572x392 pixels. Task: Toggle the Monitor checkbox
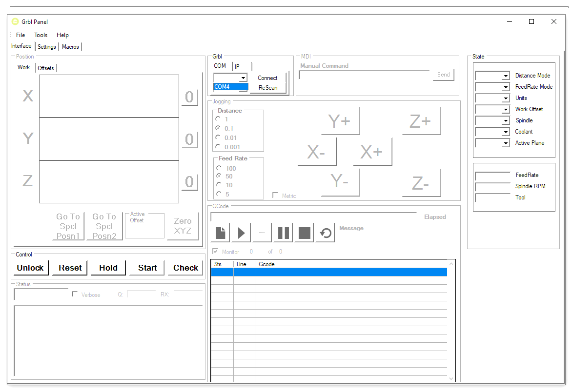pos(215,252)
